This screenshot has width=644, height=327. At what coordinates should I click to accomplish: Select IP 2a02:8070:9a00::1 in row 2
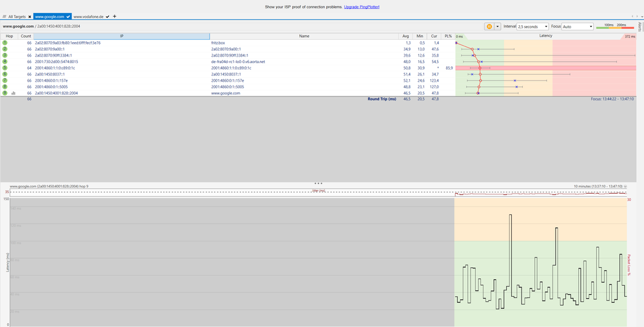50,49
